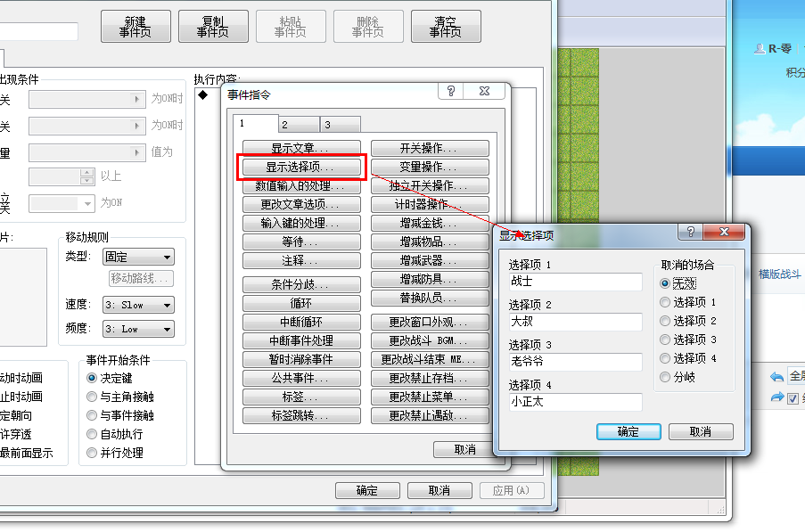Open the 增减物品 command

tap(430, 241)
